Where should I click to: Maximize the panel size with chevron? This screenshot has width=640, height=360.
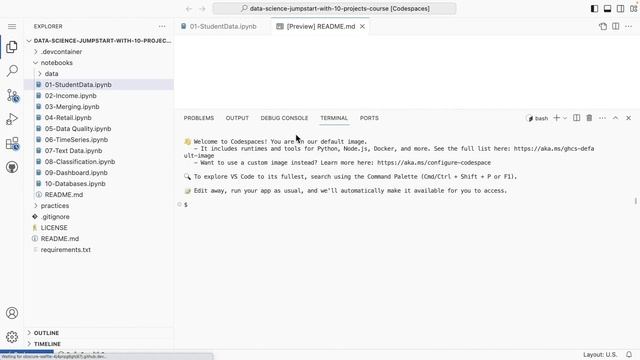(x=616, y=118)
